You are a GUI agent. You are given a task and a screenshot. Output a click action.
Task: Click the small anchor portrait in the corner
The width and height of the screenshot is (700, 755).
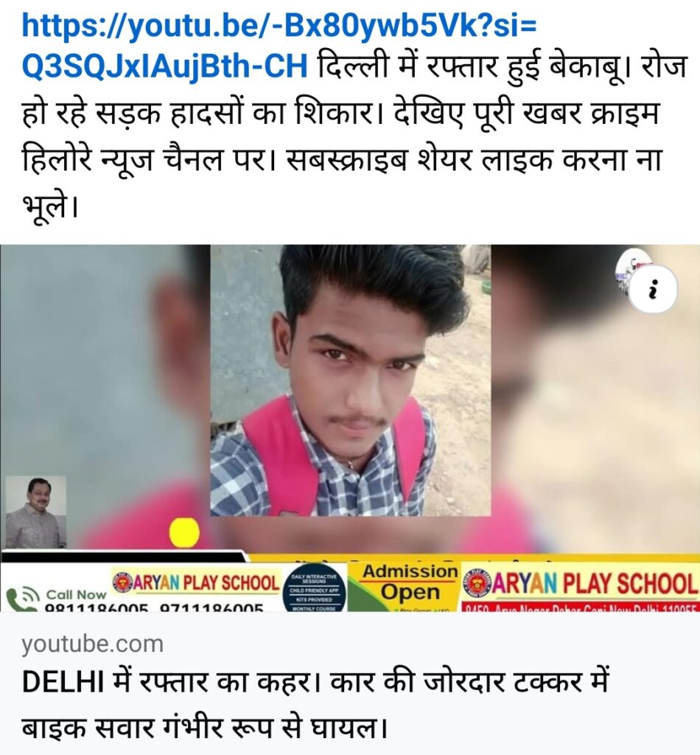tap(35, 512)
